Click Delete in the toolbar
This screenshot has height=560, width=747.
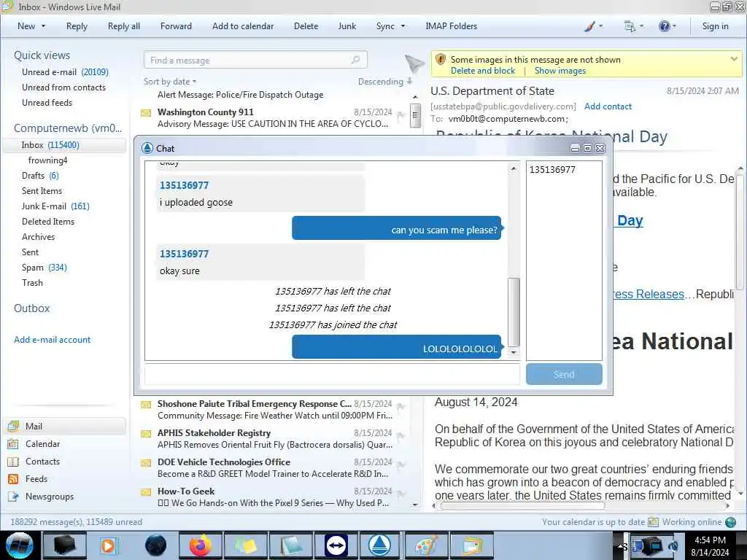point(306,26)
